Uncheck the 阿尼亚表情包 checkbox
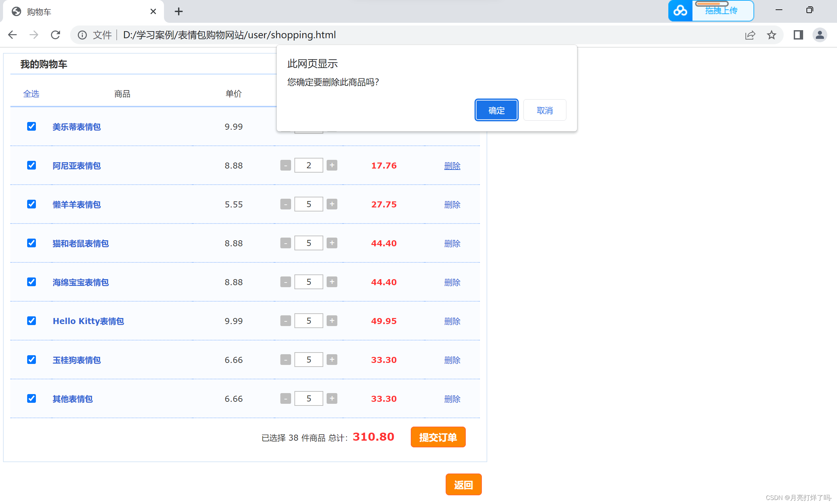The height and width of the screenshot is (504, 837). (x=32, y=165)
